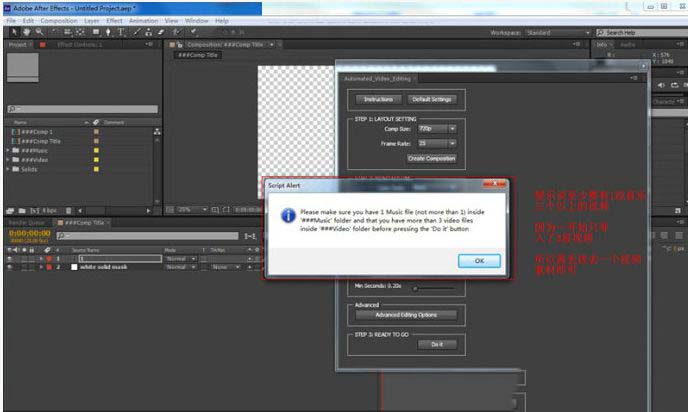Click the Interpret Footage icon in Project panel
This screenshot has width=688, height=412.
[10, 211]
